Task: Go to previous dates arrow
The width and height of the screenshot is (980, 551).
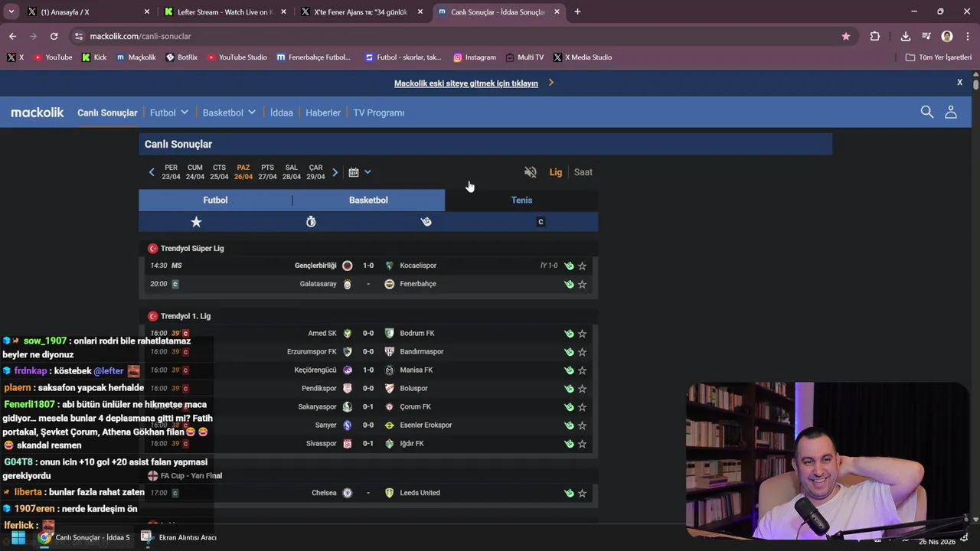Action: [x=151, y=172]
